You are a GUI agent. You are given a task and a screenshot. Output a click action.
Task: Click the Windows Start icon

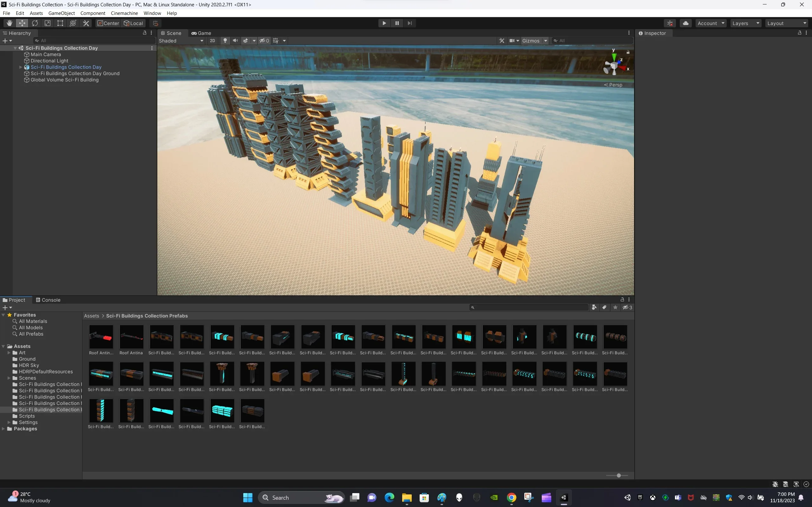pos(248,497)
